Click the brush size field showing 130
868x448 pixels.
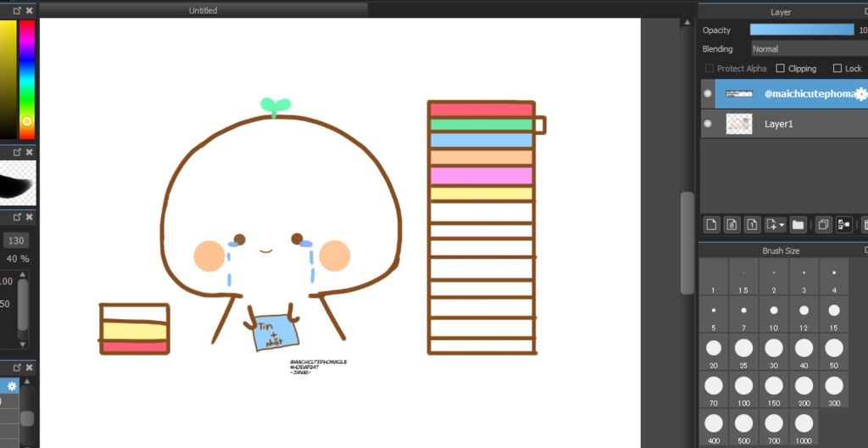(16, 241)
